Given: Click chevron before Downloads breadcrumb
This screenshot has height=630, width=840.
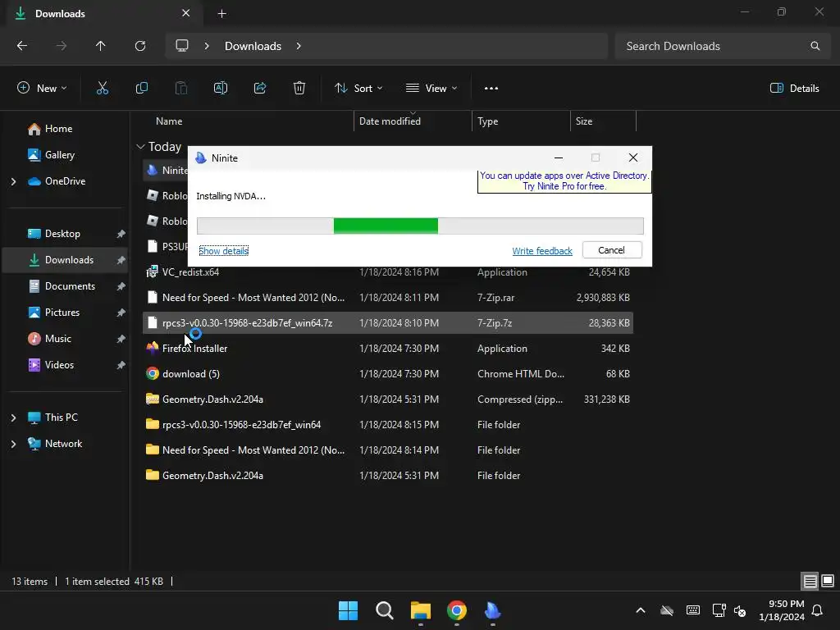Looking at the screenshot, I should point(207,46).
